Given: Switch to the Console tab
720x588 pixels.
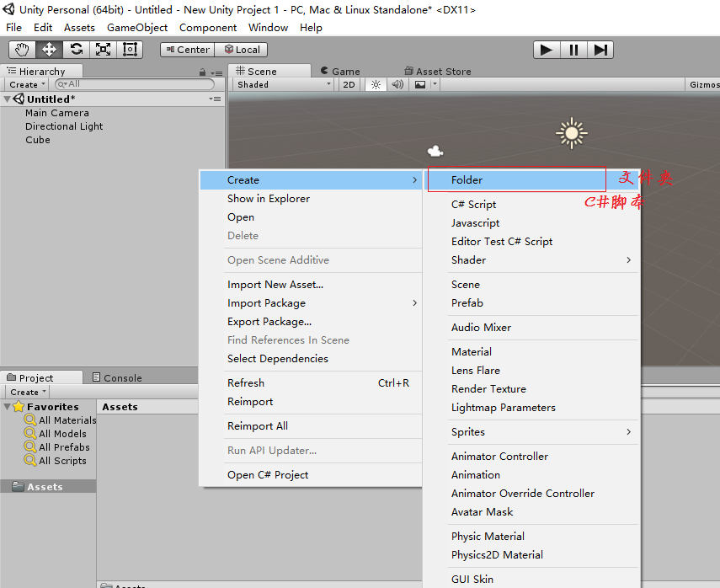Looking at the screenshot, I should click(117, 377).
